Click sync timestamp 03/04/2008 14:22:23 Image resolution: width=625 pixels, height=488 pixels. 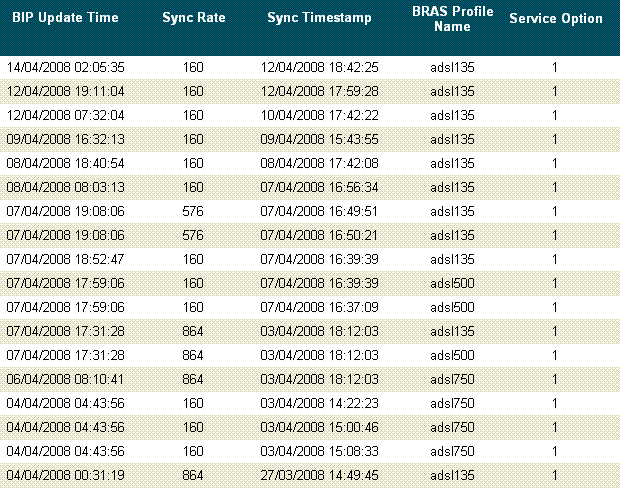[x=319, y=403]
